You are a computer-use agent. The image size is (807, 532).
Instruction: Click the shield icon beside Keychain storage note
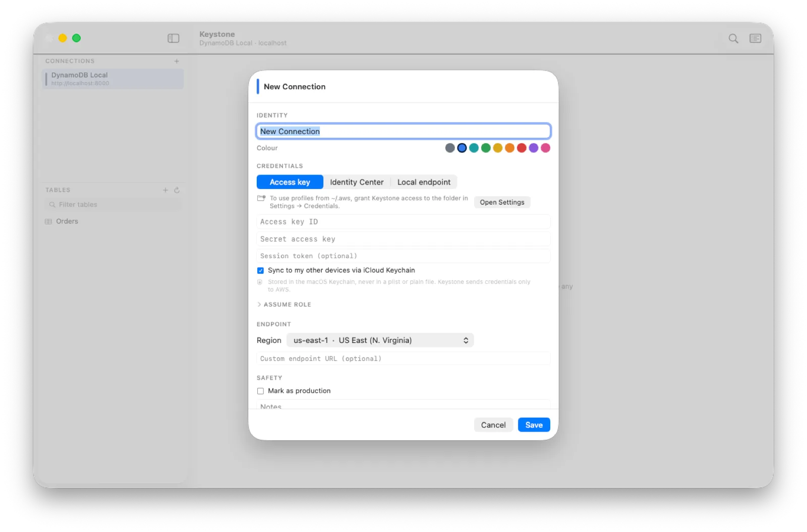coord(260,282)
